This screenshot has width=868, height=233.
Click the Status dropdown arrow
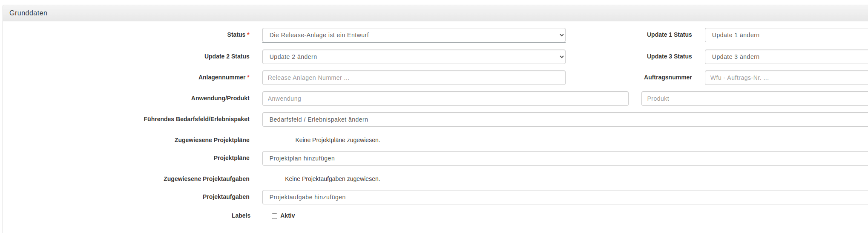click(x=561, y=35)
